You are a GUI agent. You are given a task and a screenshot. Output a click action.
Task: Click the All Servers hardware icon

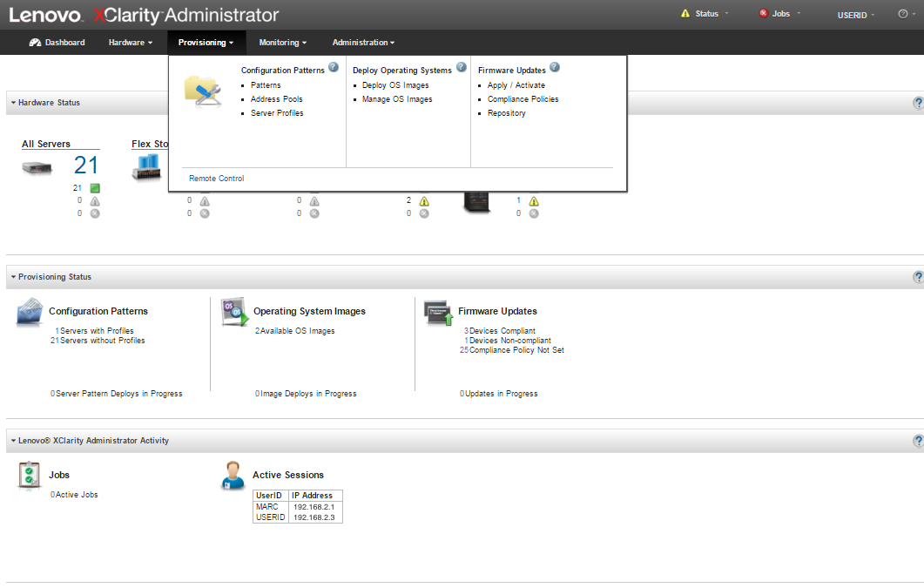click(37, 167)
